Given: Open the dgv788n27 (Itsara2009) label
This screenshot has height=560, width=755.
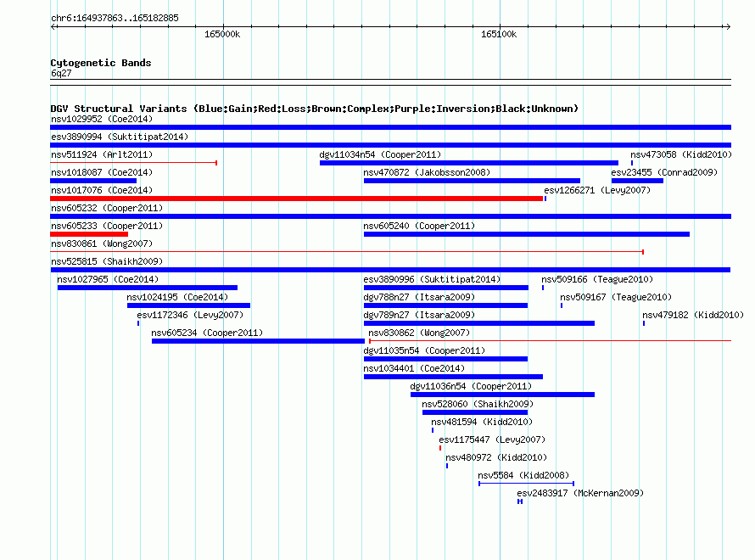Looking at the screenshot, I should point(419,297).
